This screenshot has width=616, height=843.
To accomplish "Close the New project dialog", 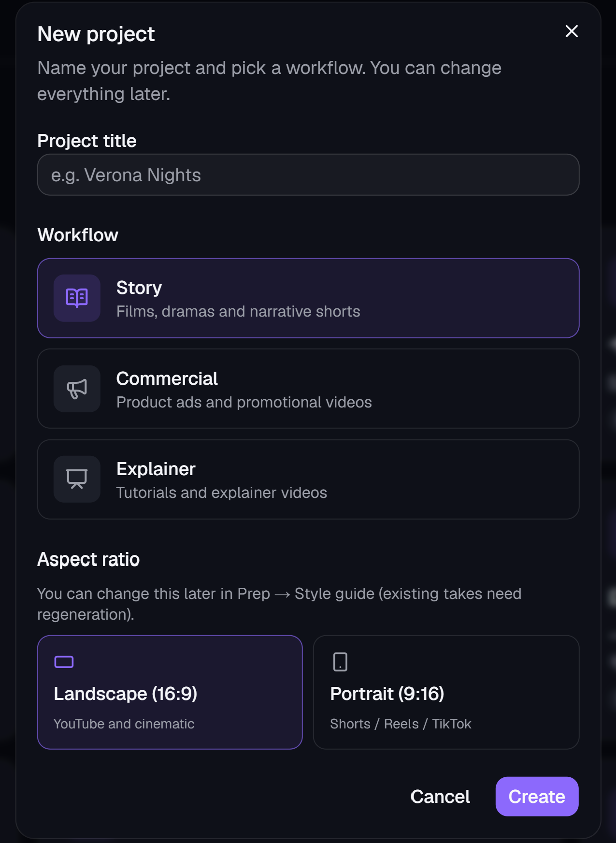I will (x=572, y=31).
